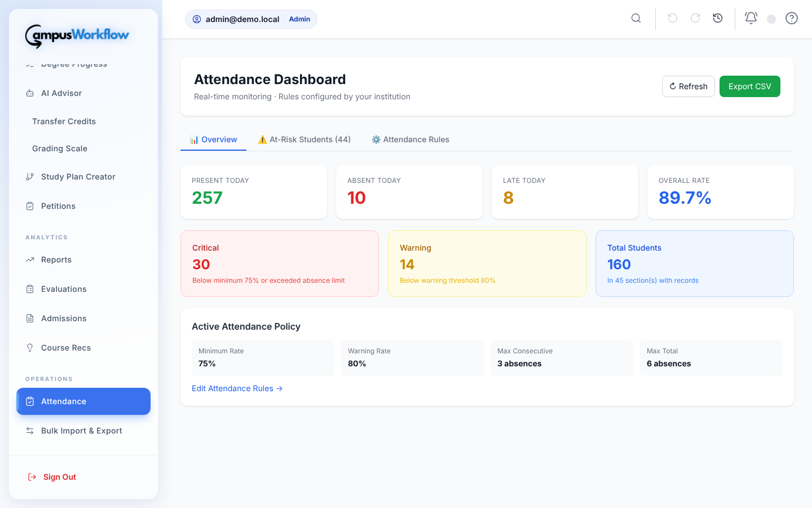Open Transfer Credits in the sidebar
Viewport: 812px width, 508px height.
pos(64,121)
